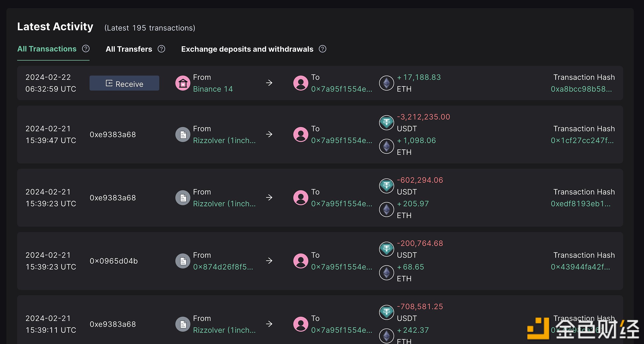644x344 pixels.
Task: Click help icon next to All Transactions
Action: click(86, 49)
